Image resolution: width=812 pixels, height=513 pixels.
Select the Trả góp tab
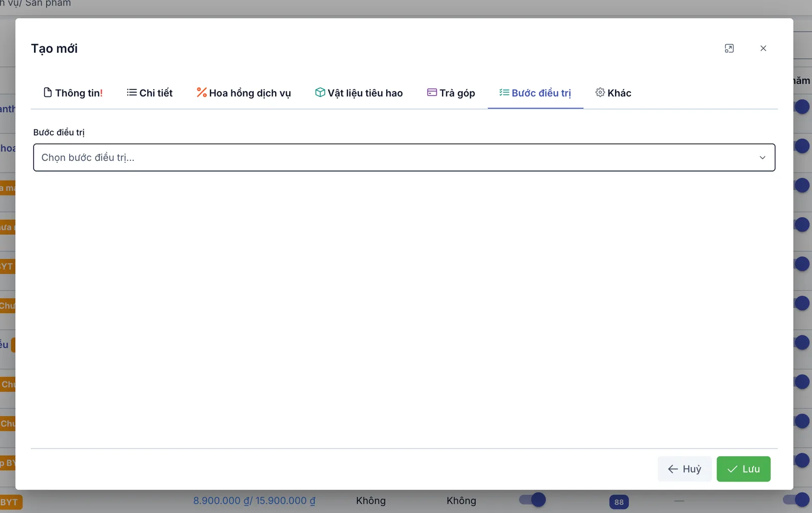click(451, 93)
